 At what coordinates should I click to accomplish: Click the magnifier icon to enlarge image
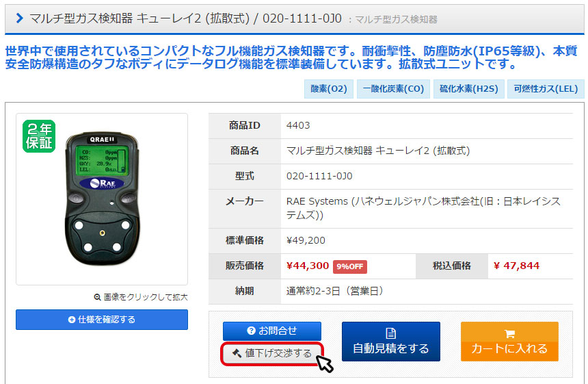tap(97, 297)
